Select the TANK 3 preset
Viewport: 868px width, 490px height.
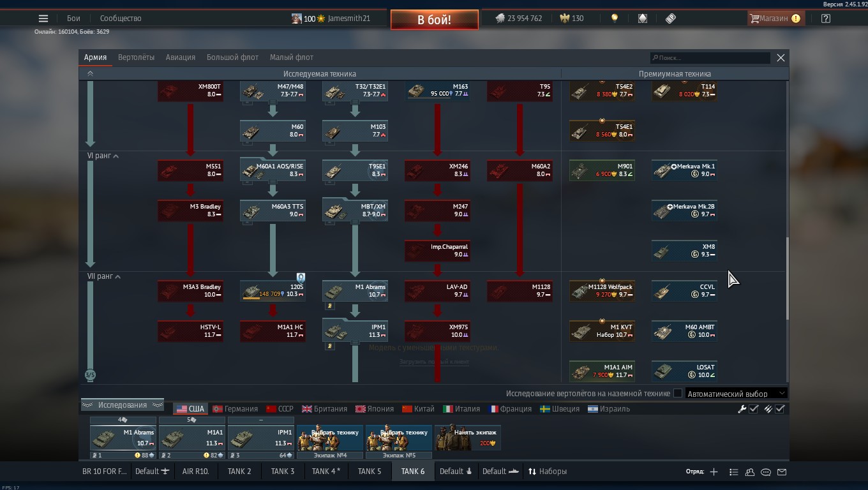pyautogui.click(x=283, y=471)
